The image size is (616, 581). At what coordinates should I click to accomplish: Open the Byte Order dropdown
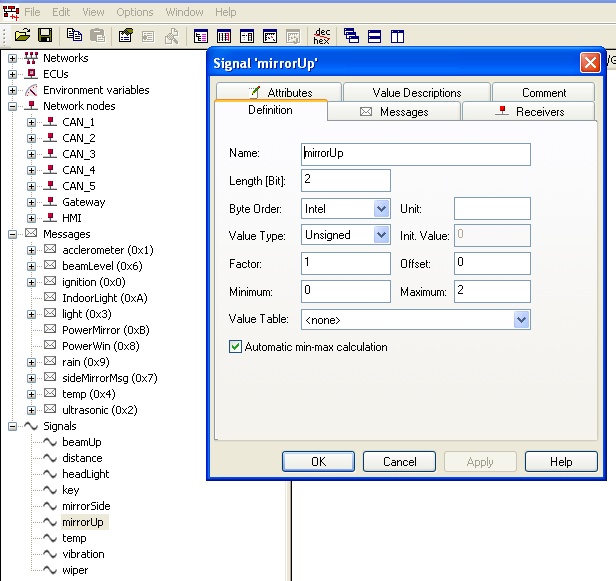381,209
